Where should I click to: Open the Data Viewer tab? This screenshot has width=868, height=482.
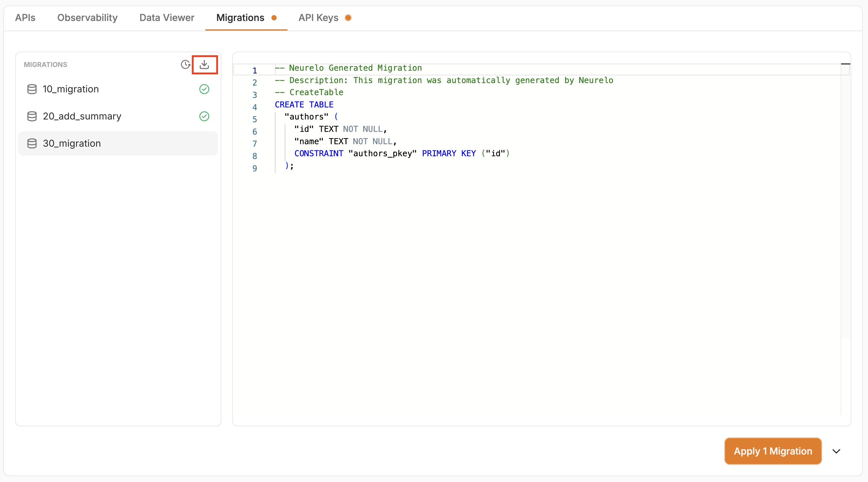(x=167, y=18)
